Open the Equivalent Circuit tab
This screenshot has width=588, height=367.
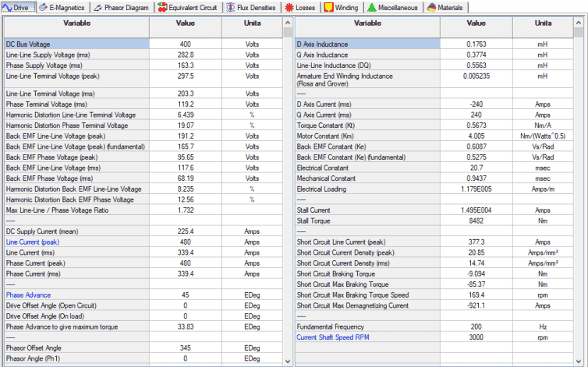pos(188,7)
